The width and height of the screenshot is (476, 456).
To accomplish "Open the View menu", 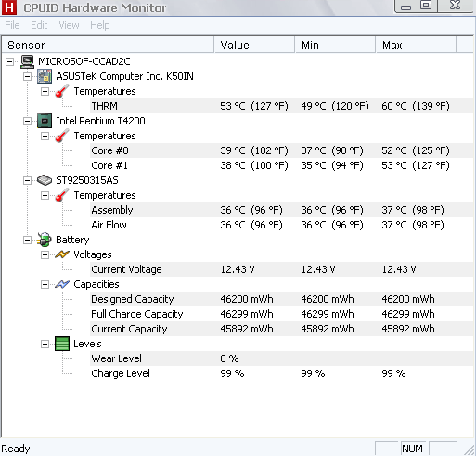I will [69, 25].
